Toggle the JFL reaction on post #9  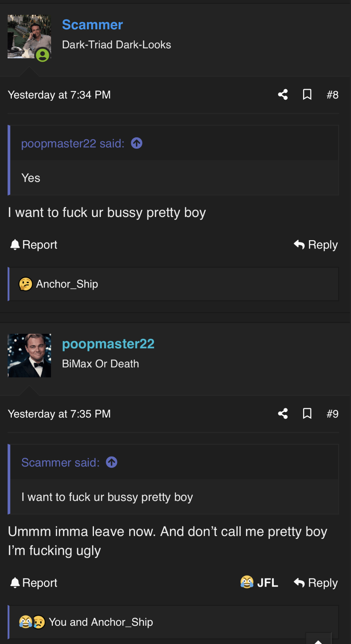pos(259,582)
